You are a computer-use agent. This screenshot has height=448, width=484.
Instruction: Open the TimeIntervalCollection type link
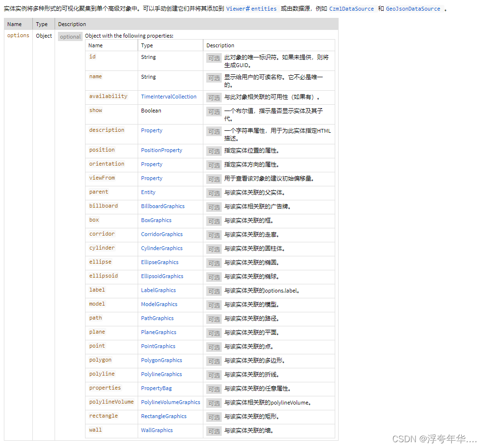[169, 97]
